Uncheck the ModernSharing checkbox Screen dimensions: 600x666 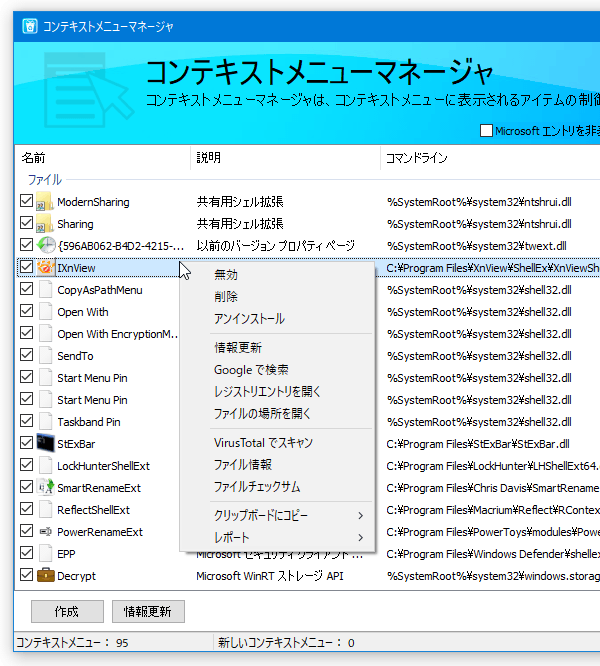[26, 201]
